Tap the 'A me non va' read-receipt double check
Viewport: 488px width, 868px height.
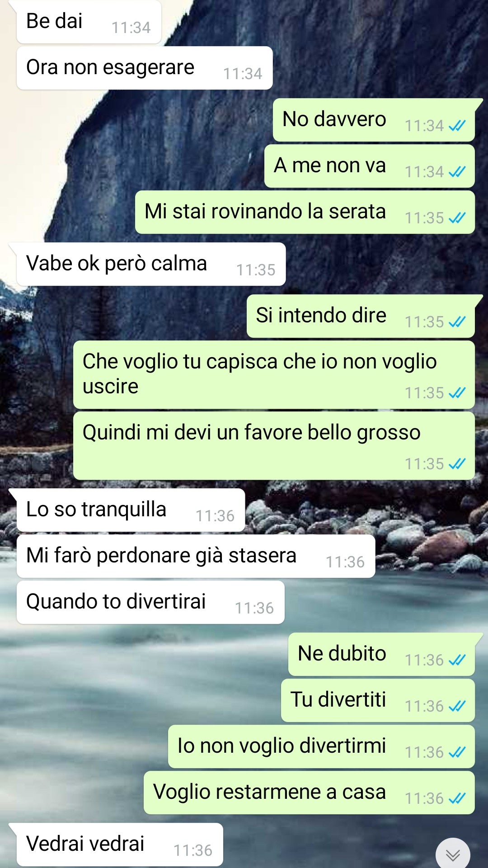(457, 172)
